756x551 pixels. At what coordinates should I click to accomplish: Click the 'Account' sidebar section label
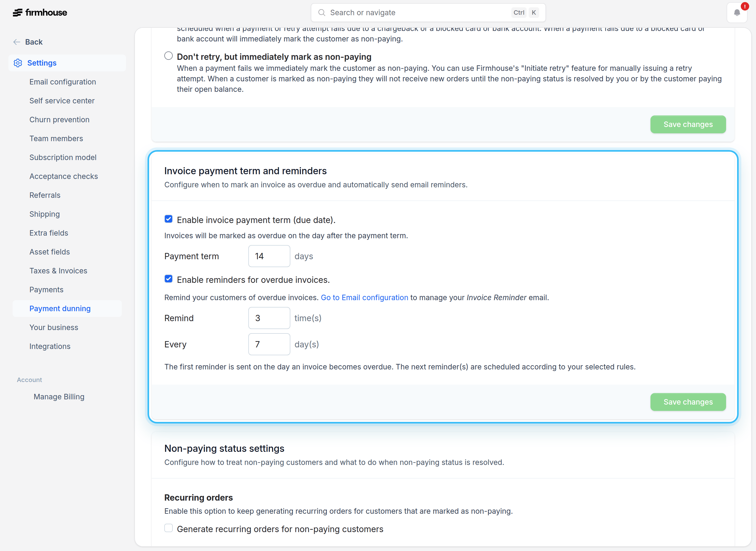pyautogui.click(x=29, y=380)
